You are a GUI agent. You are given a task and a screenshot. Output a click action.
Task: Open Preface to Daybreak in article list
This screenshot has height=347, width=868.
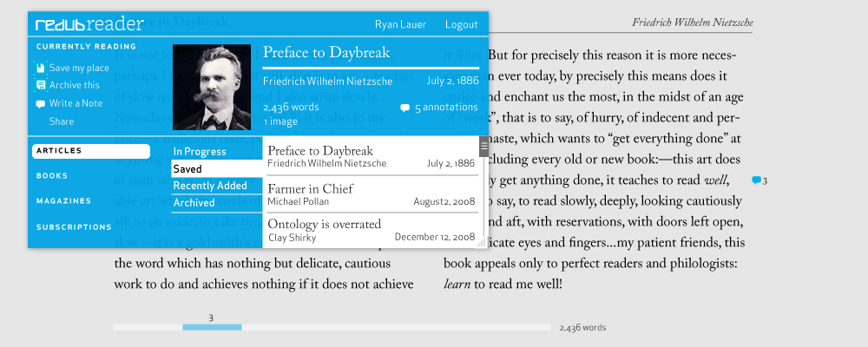pyautogui.click(x=371, y=156)
